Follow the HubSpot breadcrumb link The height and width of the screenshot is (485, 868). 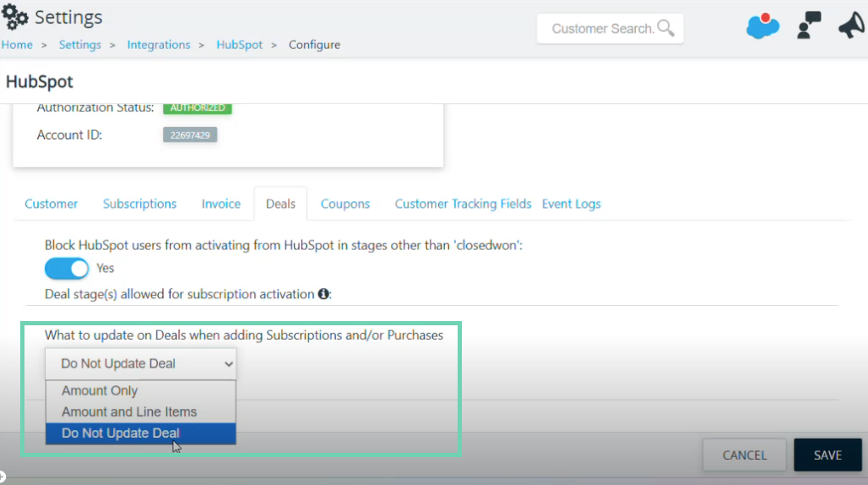239,45
